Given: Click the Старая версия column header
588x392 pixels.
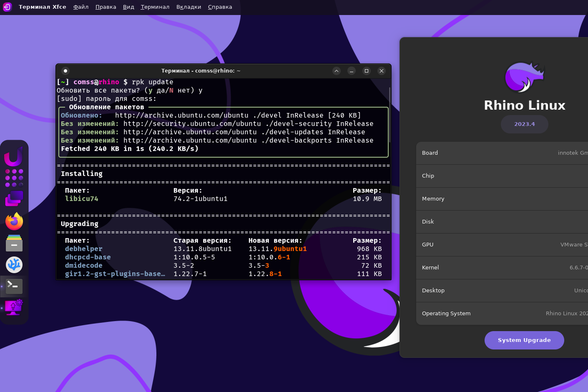Looking at the screenshot, I should 203,241.
